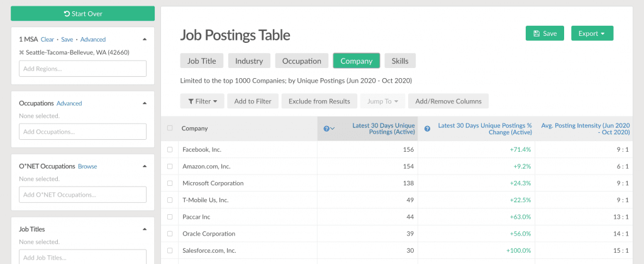Toggle the select-all checkbox in table header

170,129
